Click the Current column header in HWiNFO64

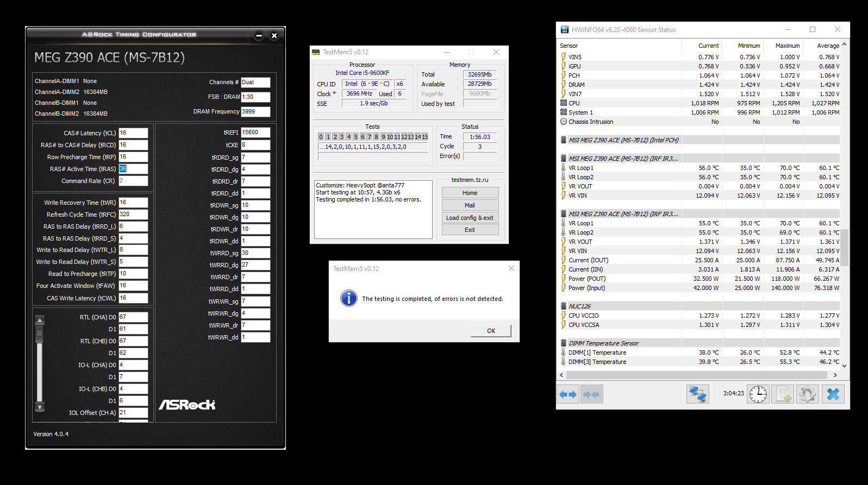(702, 46)
